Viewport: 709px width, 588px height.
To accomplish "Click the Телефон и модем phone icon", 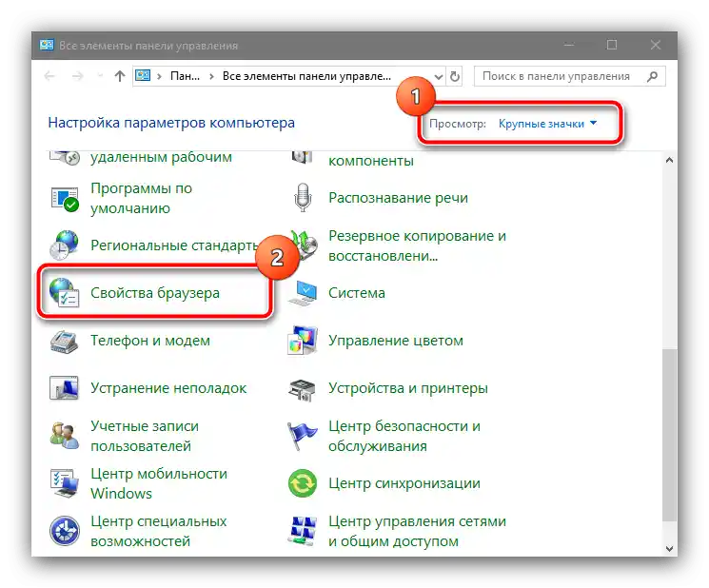I will click(64, 341).
